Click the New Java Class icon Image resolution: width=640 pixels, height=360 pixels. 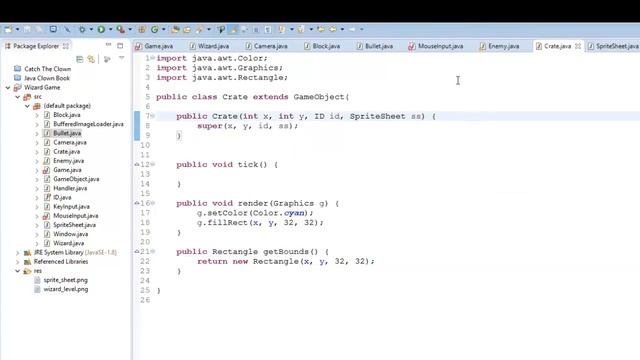(154, 29)
